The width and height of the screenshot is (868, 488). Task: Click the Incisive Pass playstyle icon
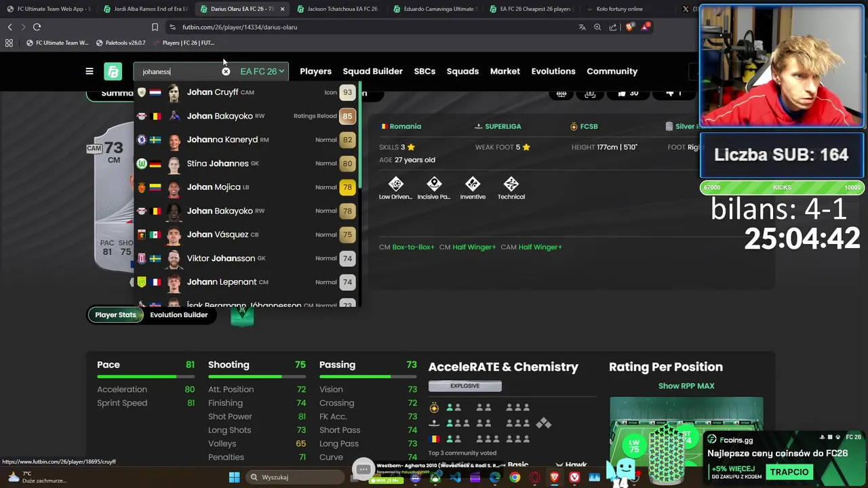tap(434, 184)
